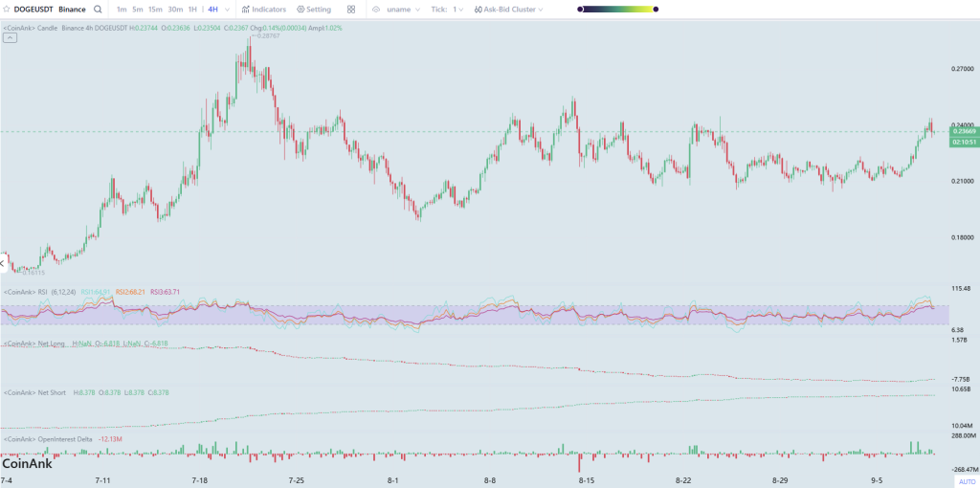Click the favorite star next to DOGEUSDT
Viewport: 980px width, 488px height.
(7, 10)
